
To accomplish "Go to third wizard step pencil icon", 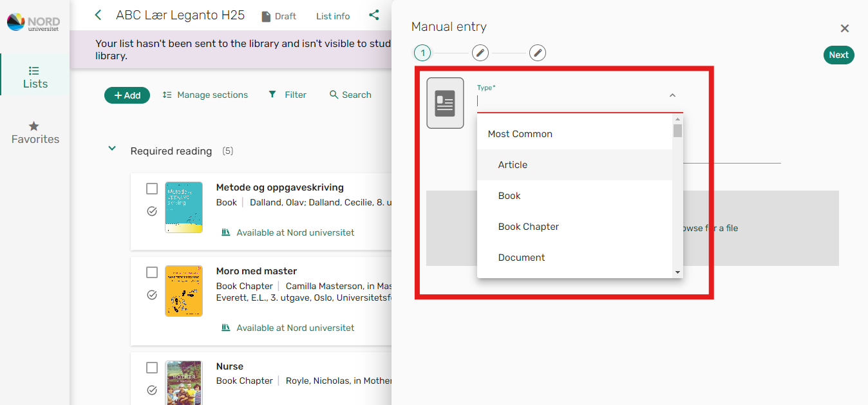I will [538, 53].
